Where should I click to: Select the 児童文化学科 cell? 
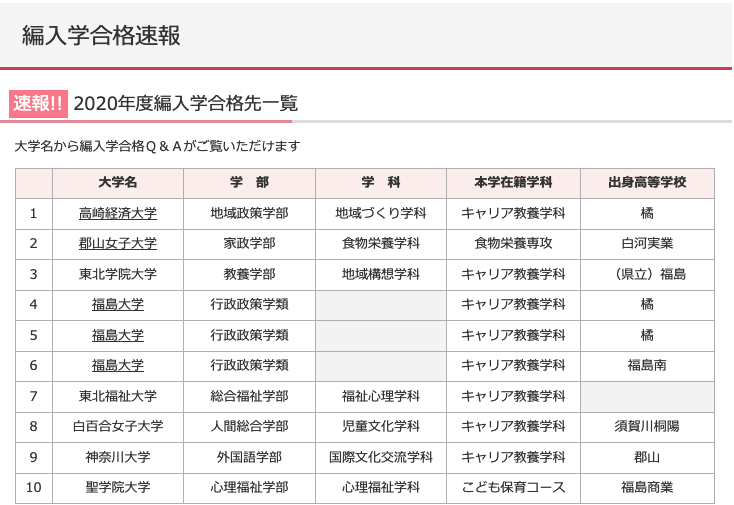click(381, 426)
